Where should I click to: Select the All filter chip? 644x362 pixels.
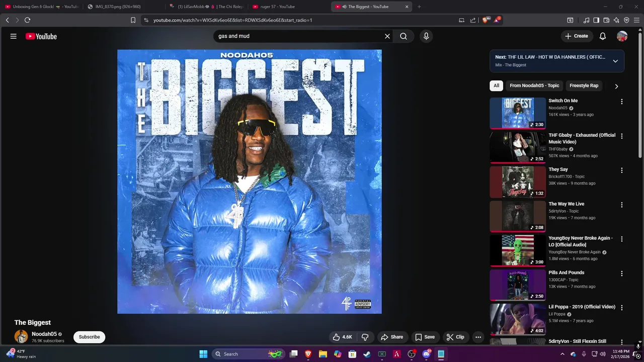pyautogui.click(x=496, y=85)
